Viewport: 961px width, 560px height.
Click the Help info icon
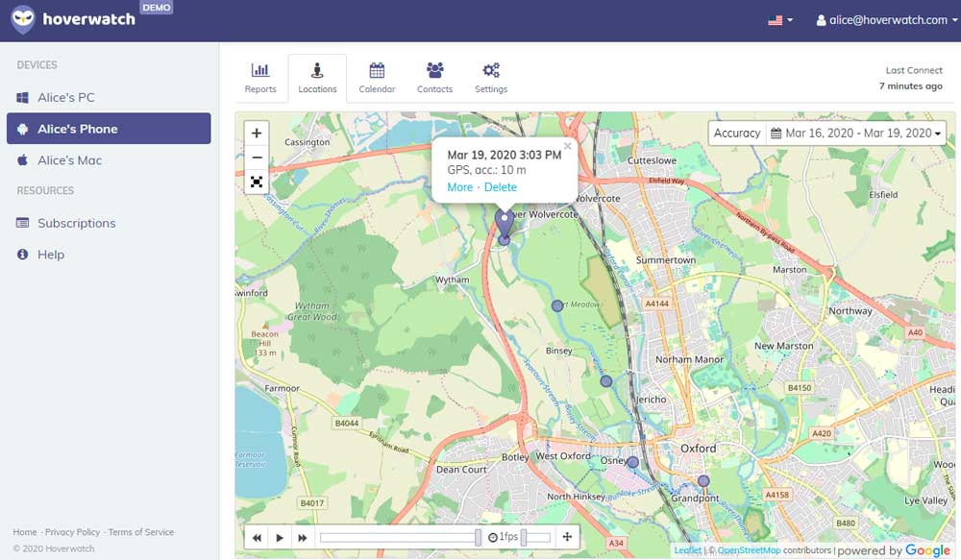click(23, 254)
